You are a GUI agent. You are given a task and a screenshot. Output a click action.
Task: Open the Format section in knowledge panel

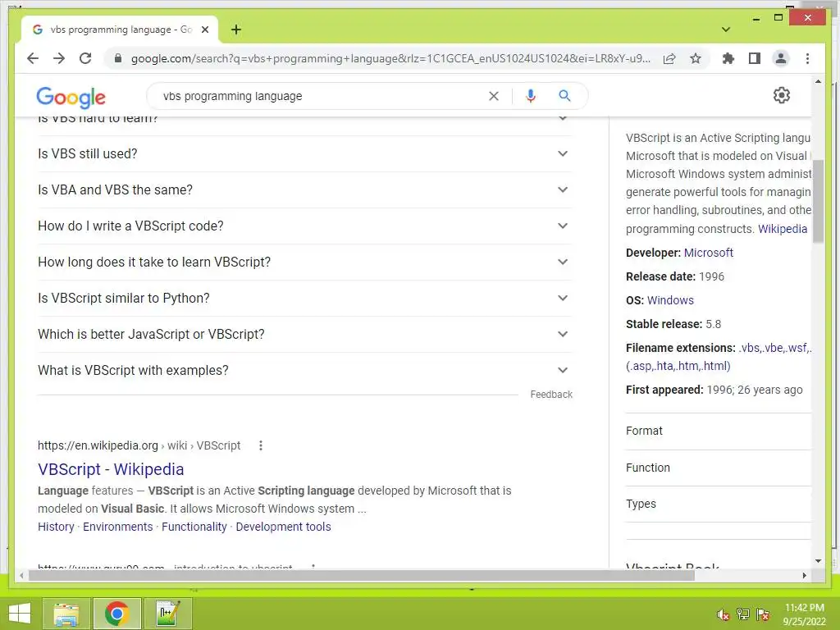pos(718,431)
